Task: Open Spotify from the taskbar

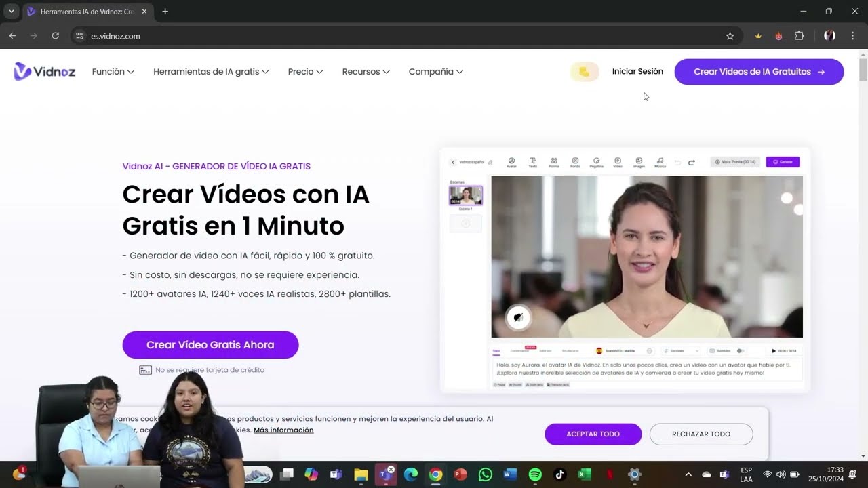Action: pos(535,474)
